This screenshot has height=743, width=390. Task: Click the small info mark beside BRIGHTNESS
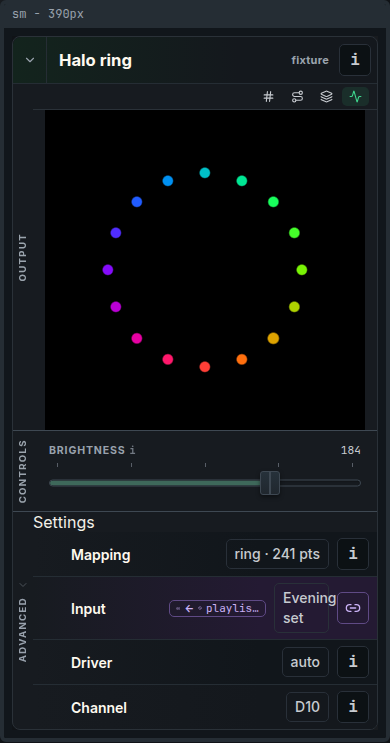[x=133, y=450]
